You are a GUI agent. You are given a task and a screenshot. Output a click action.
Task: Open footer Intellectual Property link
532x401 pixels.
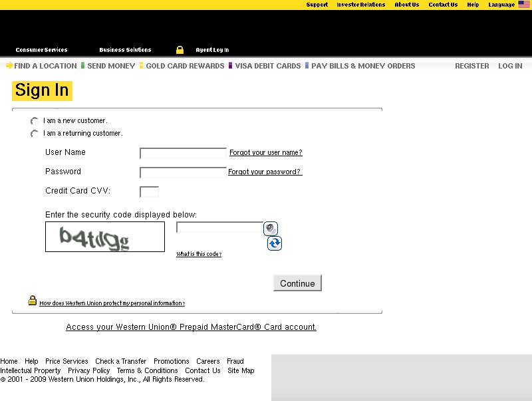click(x=30, y=370)
